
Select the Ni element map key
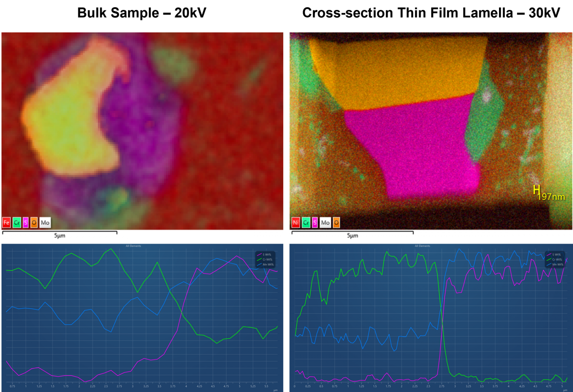coord(296,222)
